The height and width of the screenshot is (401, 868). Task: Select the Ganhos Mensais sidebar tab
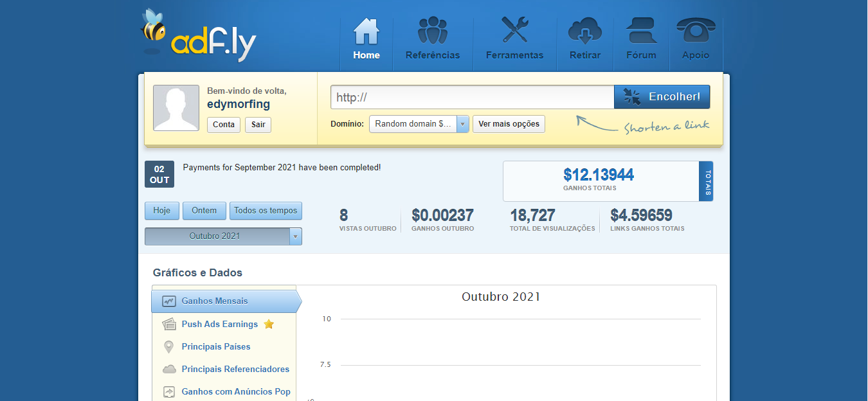point(226,301)
